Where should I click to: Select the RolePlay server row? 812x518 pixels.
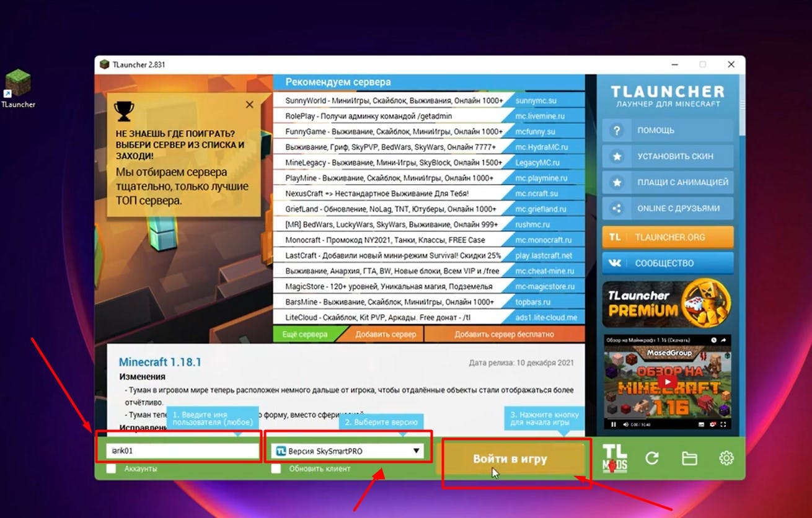tap(428, 116)
